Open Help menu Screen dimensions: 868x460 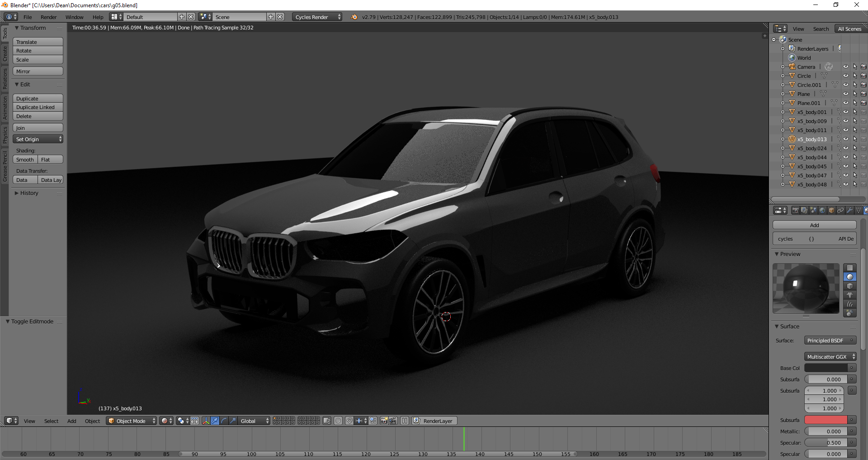point(98,17)
